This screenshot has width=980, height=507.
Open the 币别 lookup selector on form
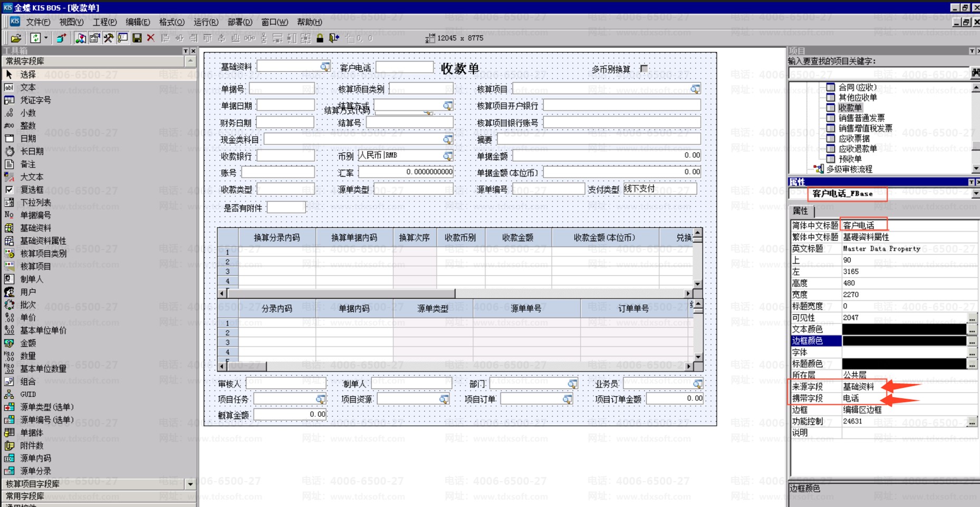(447, 156)
